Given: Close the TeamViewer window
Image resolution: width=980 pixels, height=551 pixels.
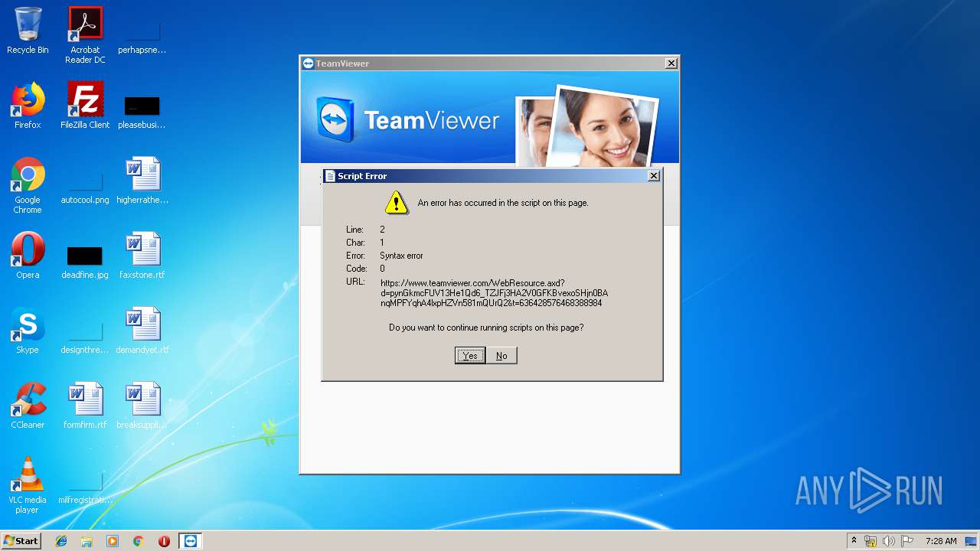Looking at the screenshot, I should pos(671,64).
